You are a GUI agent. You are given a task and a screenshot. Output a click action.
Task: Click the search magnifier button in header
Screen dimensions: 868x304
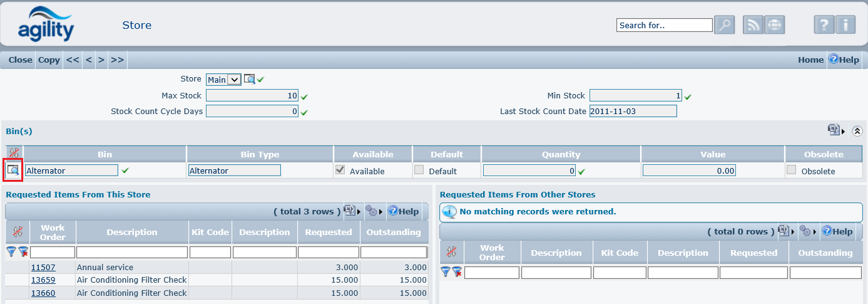(724, 25)
